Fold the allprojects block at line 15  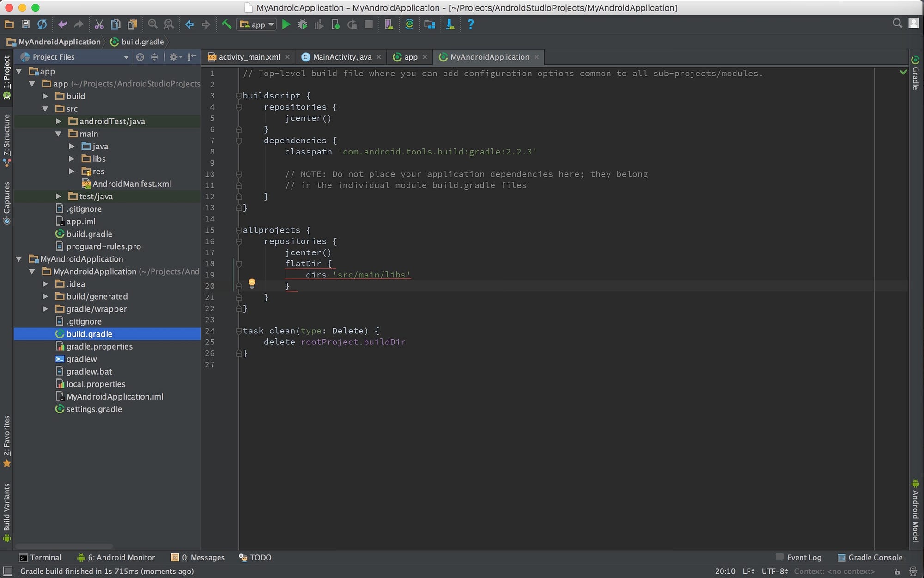(x=239, y=230)
